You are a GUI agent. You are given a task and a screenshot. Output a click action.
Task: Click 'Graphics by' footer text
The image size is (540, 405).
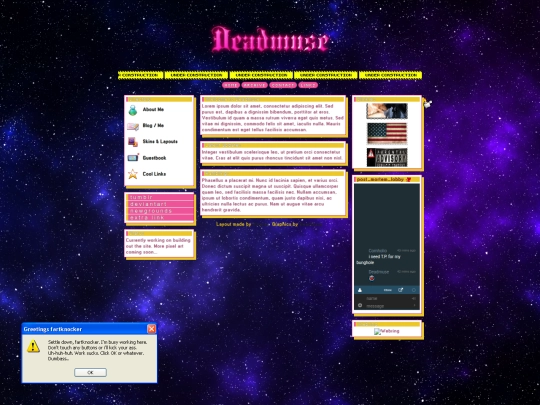pos(285,224)
